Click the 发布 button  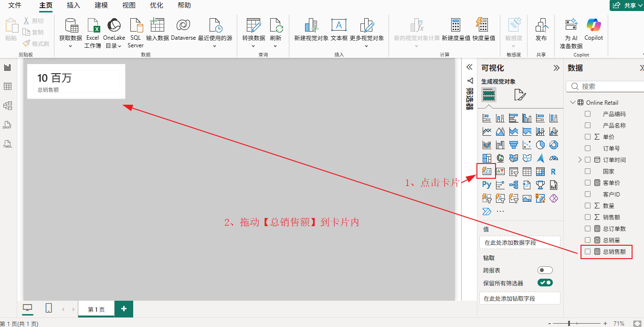[x=541, y=30]
